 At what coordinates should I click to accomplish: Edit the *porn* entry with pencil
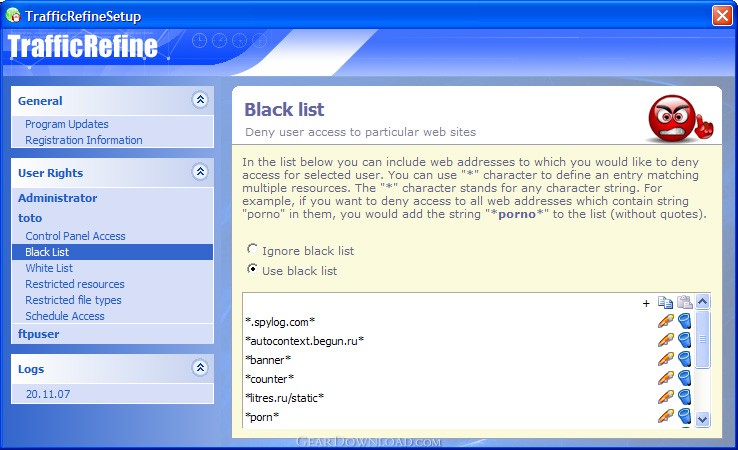click(666, 416)
